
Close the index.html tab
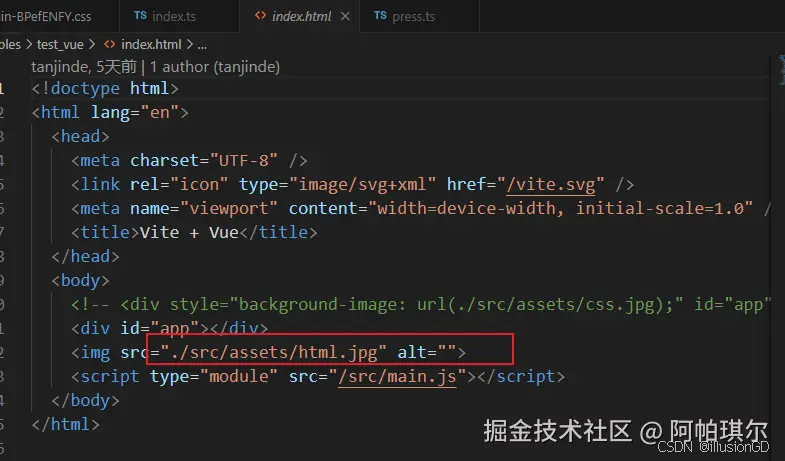(345, 16)
